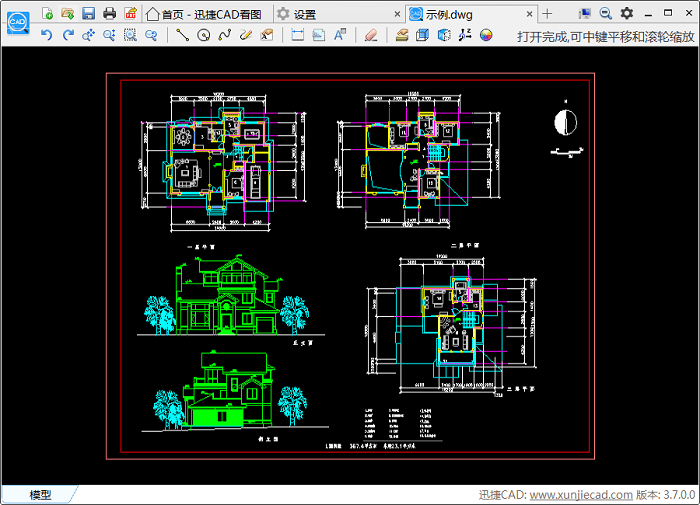
Task: Click the redo arrow
Action: click(67, 35)
